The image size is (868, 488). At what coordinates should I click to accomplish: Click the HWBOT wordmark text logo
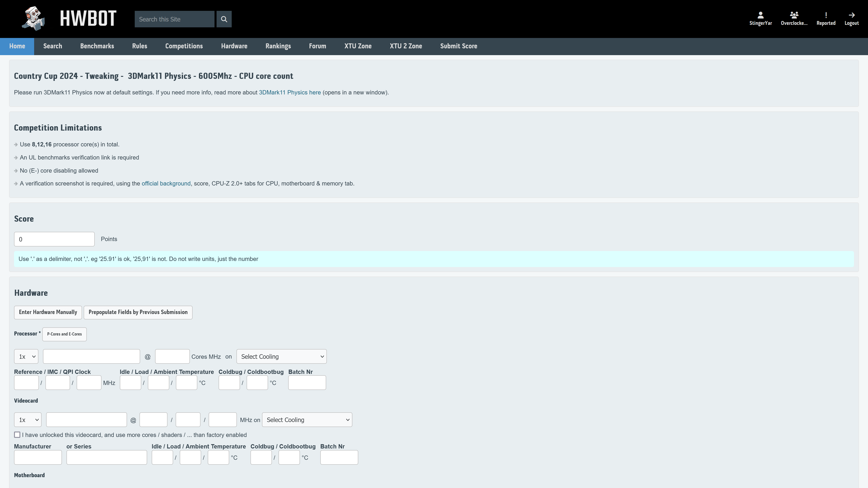point(88,19)
